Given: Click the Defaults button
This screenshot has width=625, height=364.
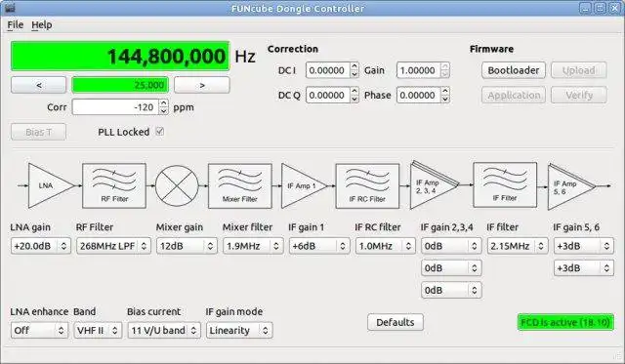Looking at the screenshot, I should 395,322.
